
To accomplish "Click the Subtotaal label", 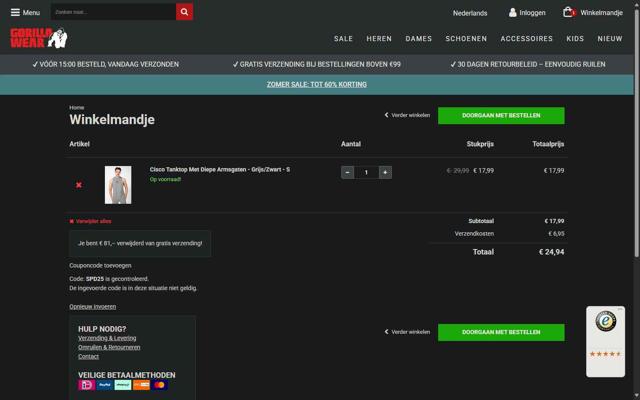I will point(481,221).
